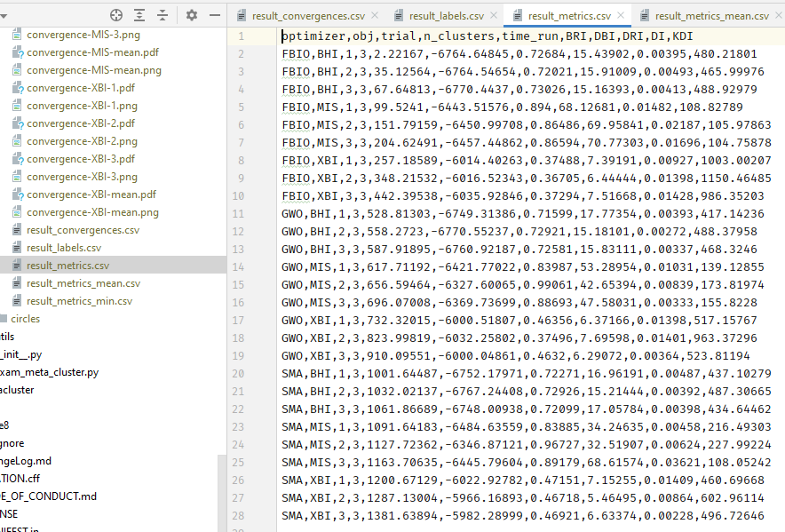This screenshot has width=785, height=532.
Task: Click the Collapse All toolbar icon
Action: pos(163,15)
